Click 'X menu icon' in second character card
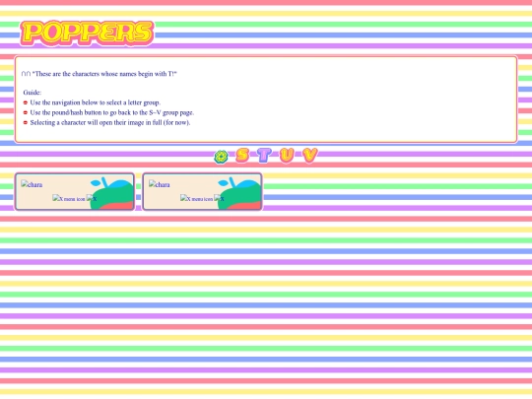 pyautogui.click(x=197, y=198)
